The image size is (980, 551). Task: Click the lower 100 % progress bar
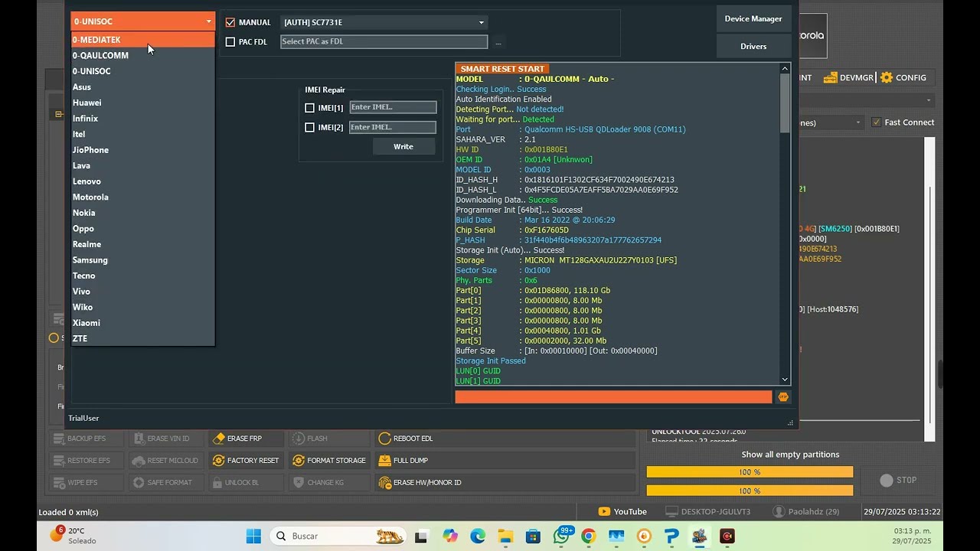(x=750, y=491)
